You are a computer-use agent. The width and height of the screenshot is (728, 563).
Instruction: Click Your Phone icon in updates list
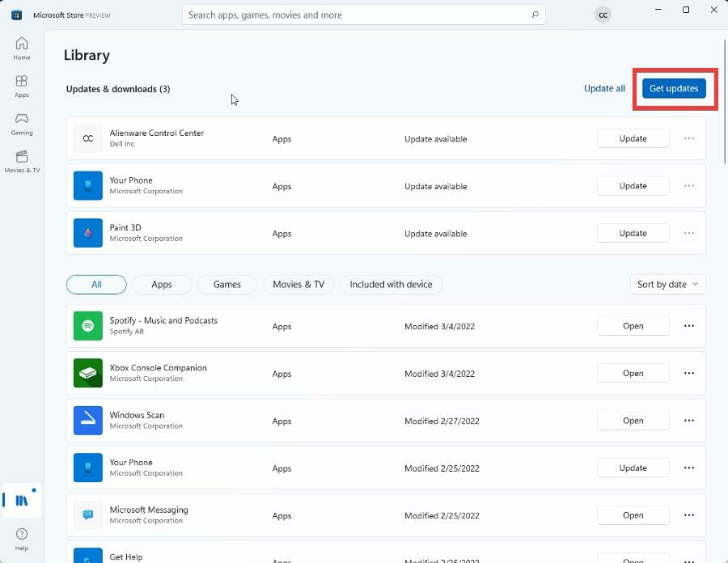[87, 186]
